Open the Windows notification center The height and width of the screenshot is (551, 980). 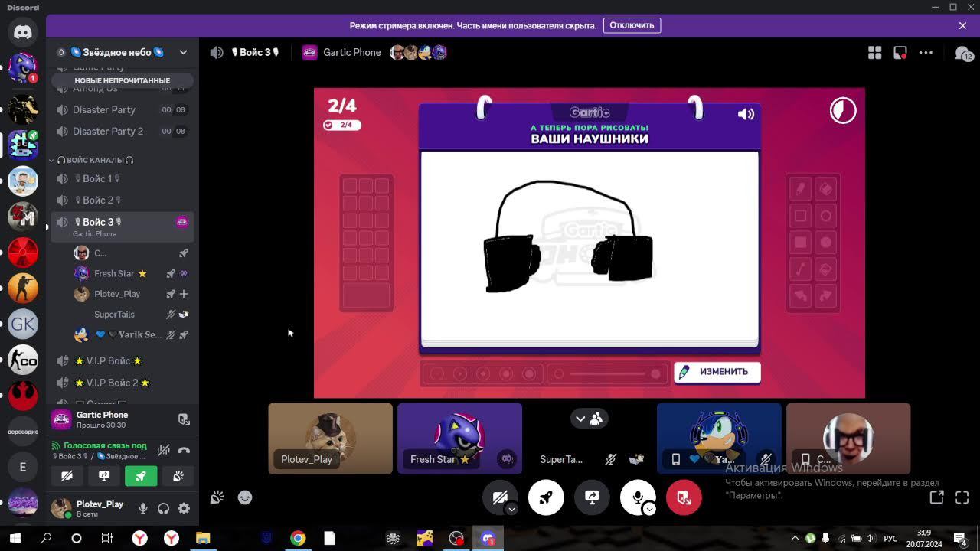(960, 538)
